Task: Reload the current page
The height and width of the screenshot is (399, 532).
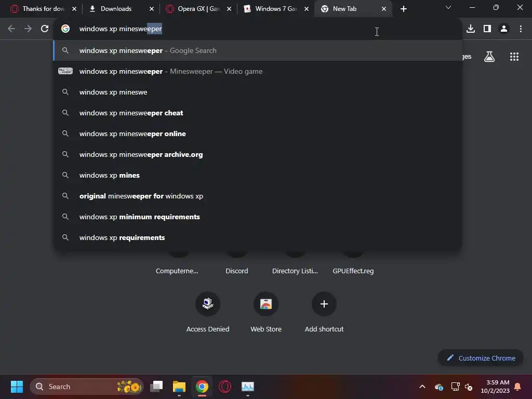Action: 45,29
